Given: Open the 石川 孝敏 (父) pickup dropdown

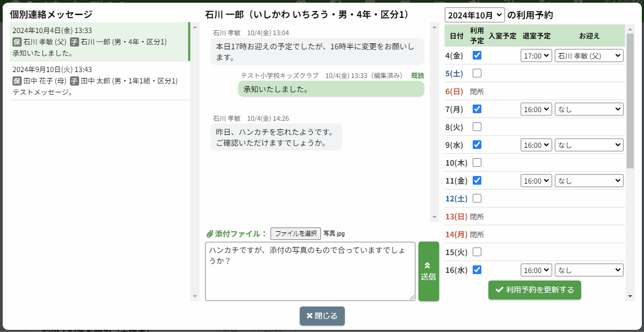Looking at the screenshot, I should coord(589,55).
